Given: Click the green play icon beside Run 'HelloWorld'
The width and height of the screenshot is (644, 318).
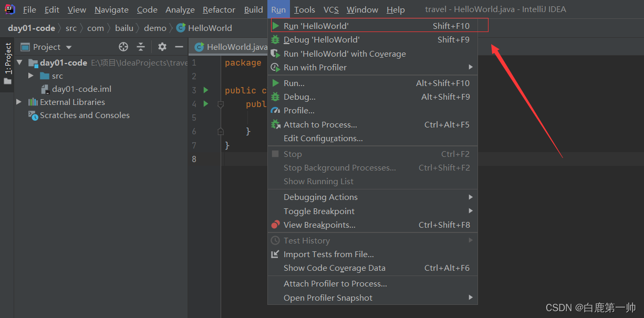Looking at the screenshot, I should point(276,25).
